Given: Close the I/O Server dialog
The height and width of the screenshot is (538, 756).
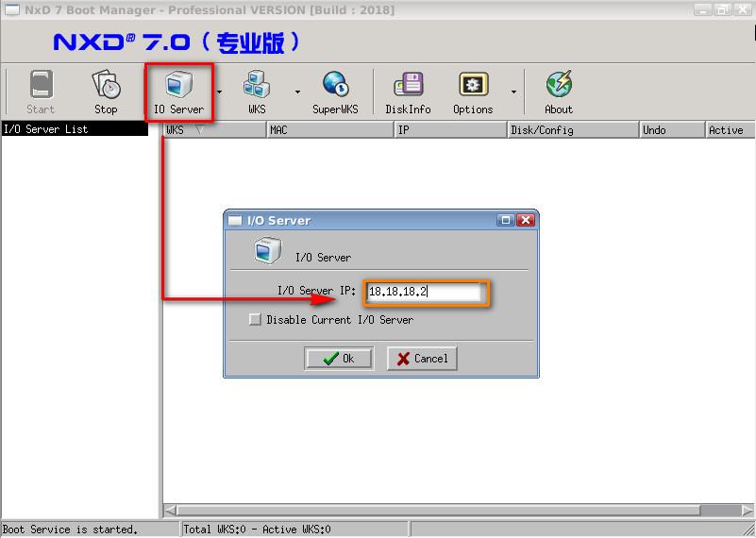Looking at the screenshot, I should (x=526, y=220).
